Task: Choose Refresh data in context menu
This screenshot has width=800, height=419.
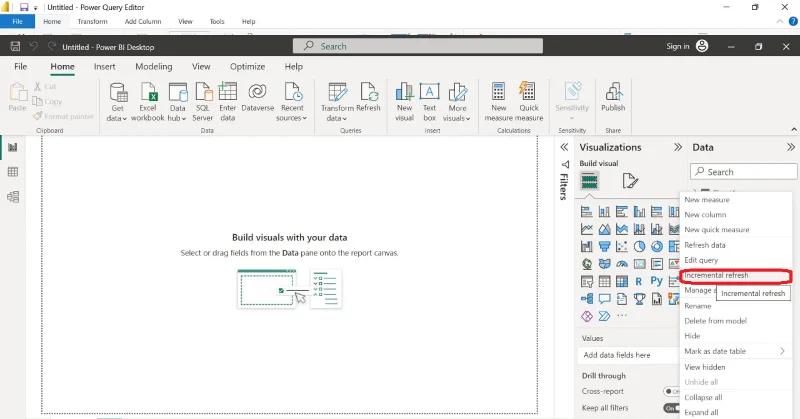Action: pyautogui.click(x=735, y=245)
